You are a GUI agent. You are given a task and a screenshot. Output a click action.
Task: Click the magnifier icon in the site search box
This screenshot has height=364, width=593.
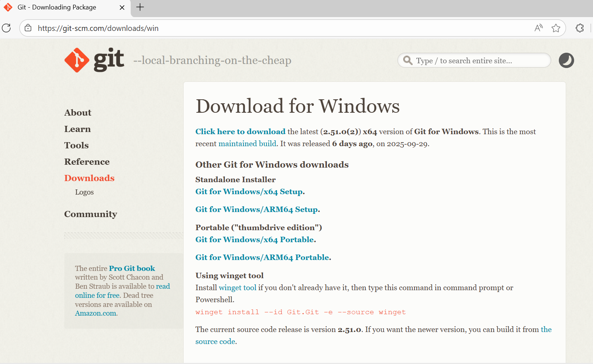[408, 60]
